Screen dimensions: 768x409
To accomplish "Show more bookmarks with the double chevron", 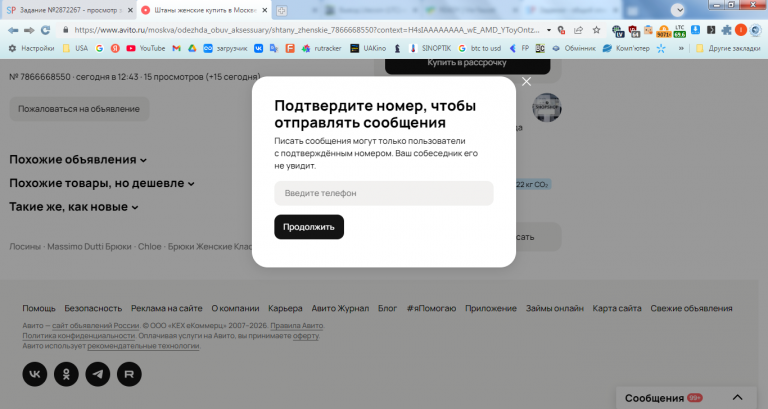I will point(681,48).
